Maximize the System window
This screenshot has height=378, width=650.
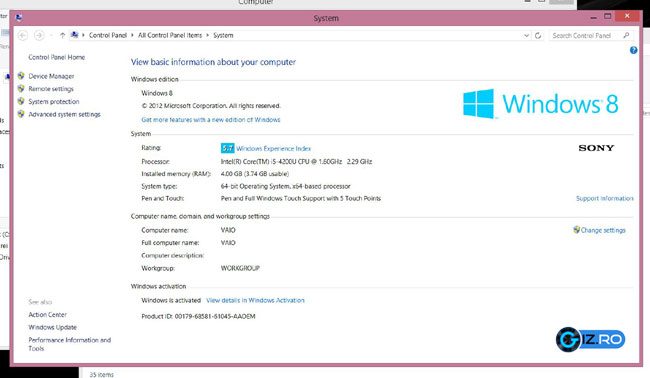pos(608,17)
